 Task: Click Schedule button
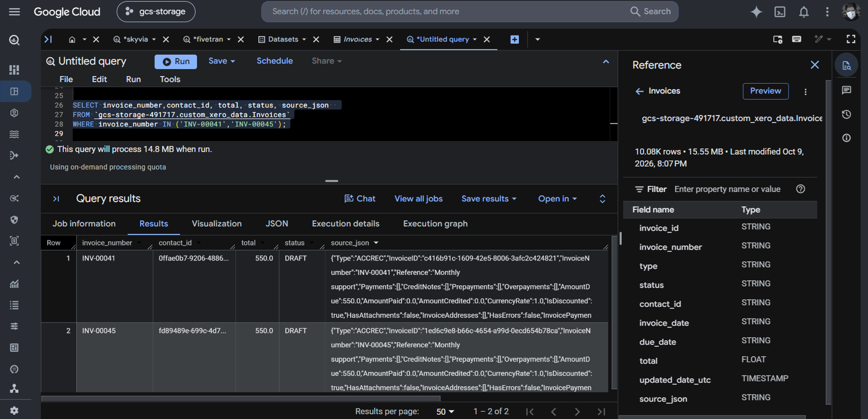275,61
